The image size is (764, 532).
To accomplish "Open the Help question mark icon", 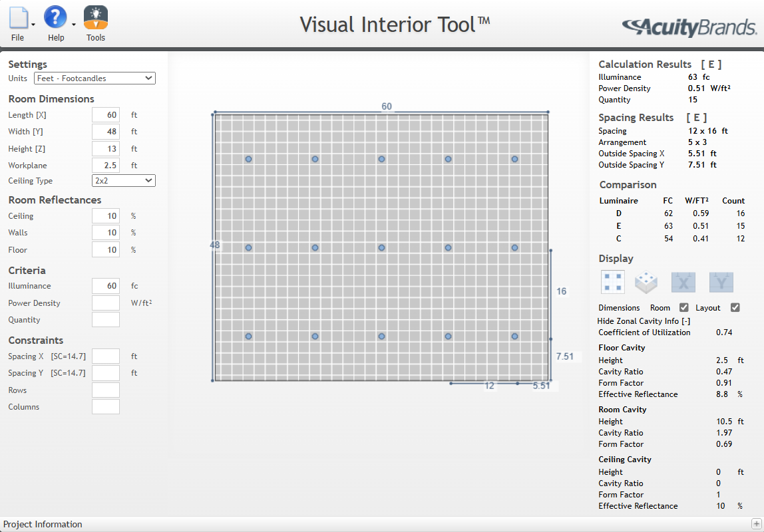I will click(55, 17).
